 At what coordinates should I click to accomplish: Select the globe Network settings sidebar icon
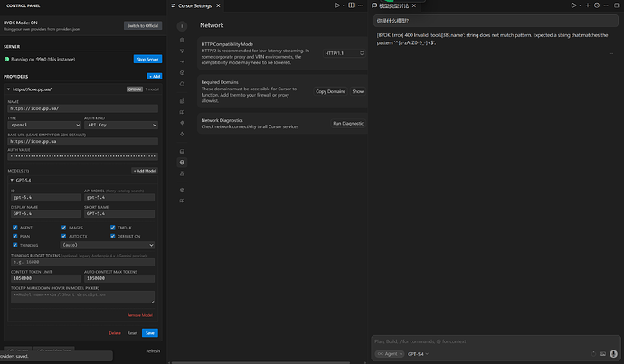[x=182, y=163]
